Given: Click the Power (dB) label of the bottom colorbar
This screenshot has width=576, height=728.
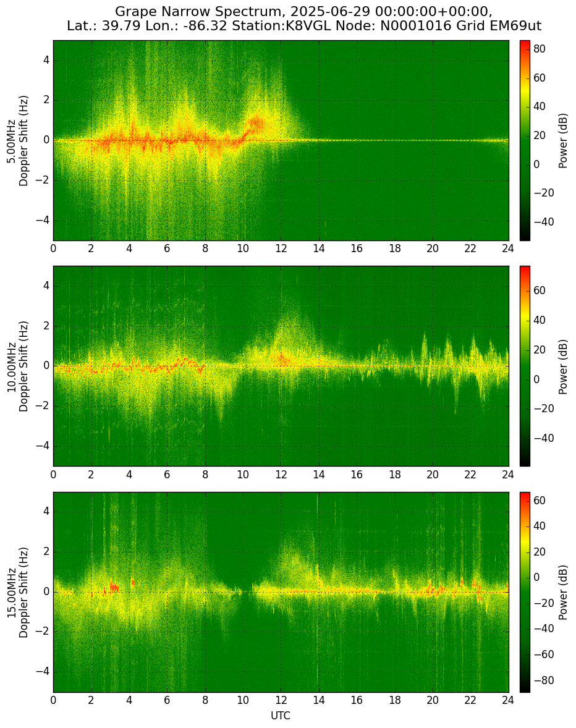Looking at the screenshot, I should (x=562, y=592).
